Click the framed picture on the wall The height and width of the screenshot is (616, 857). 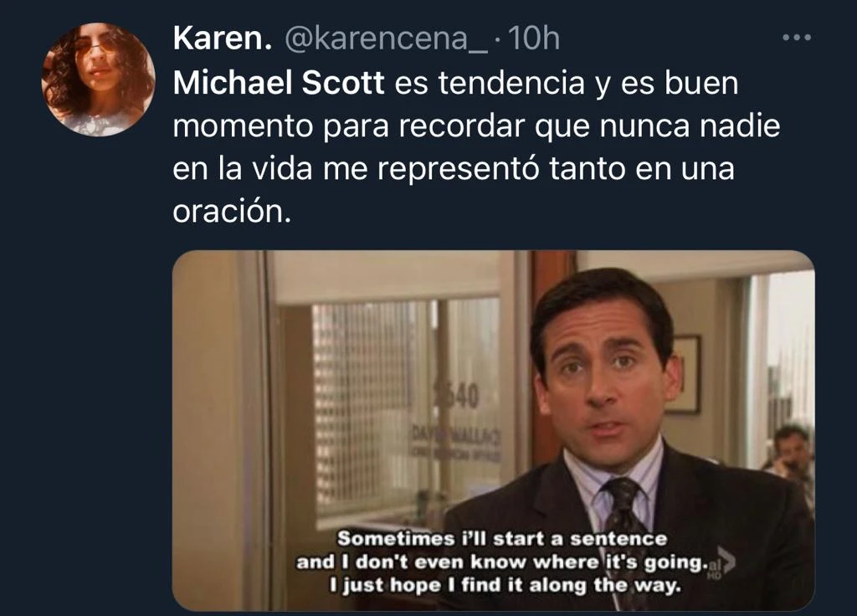(x=684, y=374)
